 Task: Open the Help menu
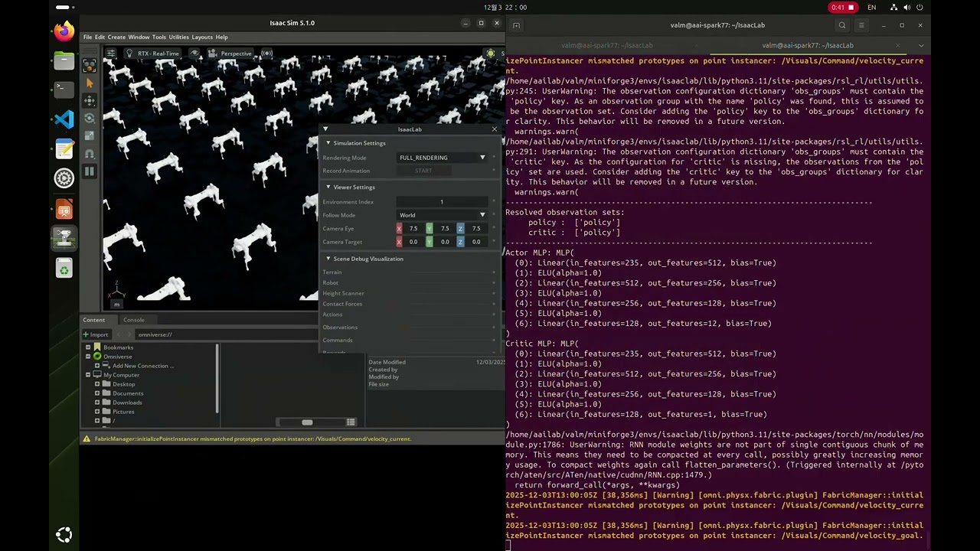[221, 37]
